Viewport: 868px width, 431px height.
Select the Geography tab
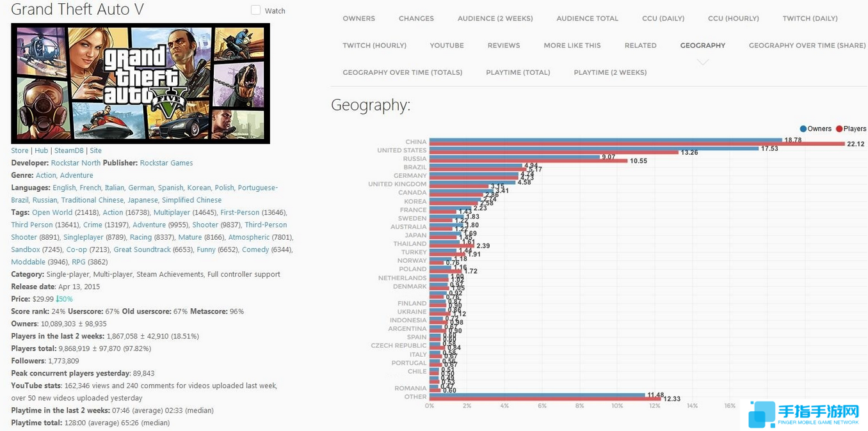702,45
